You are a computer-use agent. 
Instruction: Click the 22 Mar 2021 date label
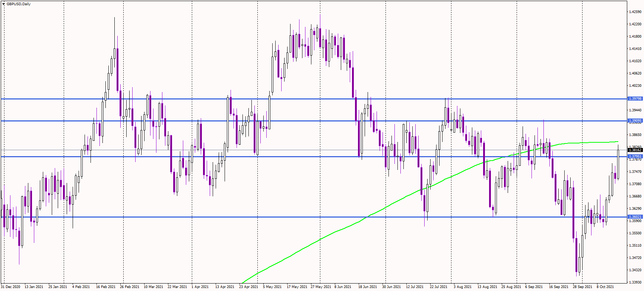coord(177,287)
